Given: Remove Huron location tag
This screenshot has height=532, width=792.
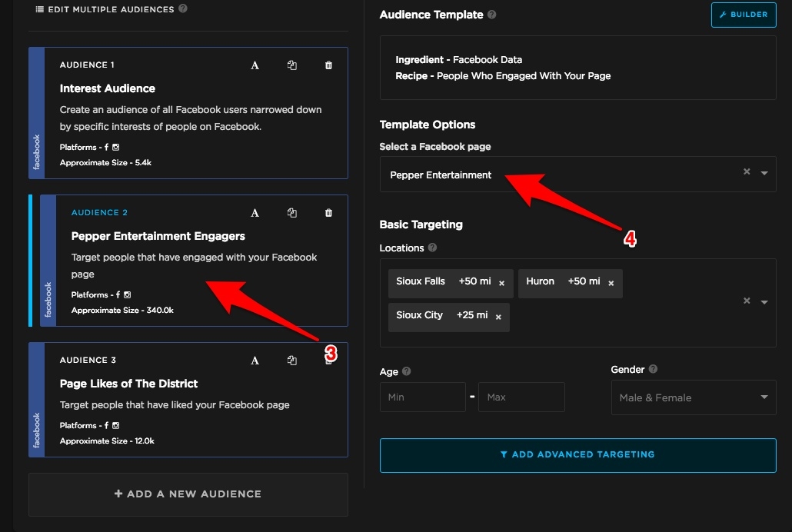Looking at the screenshot, I should coord(611,284).
